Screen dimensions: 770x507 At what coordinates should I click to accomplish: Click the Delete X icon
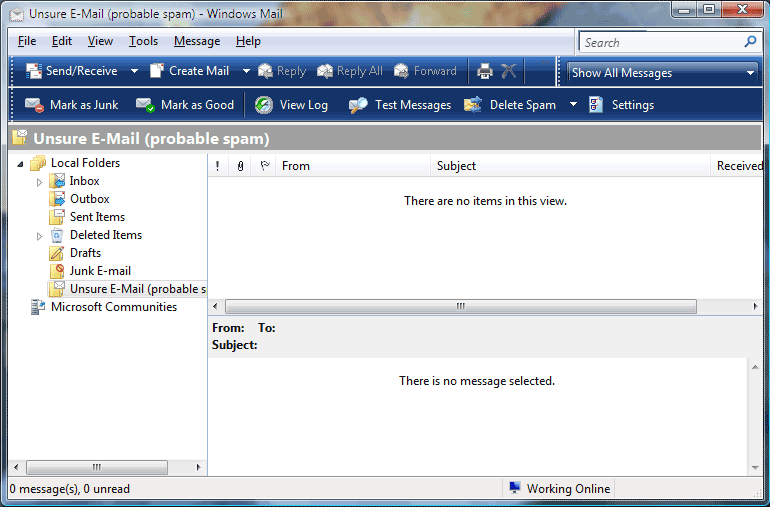pos(509,71)
